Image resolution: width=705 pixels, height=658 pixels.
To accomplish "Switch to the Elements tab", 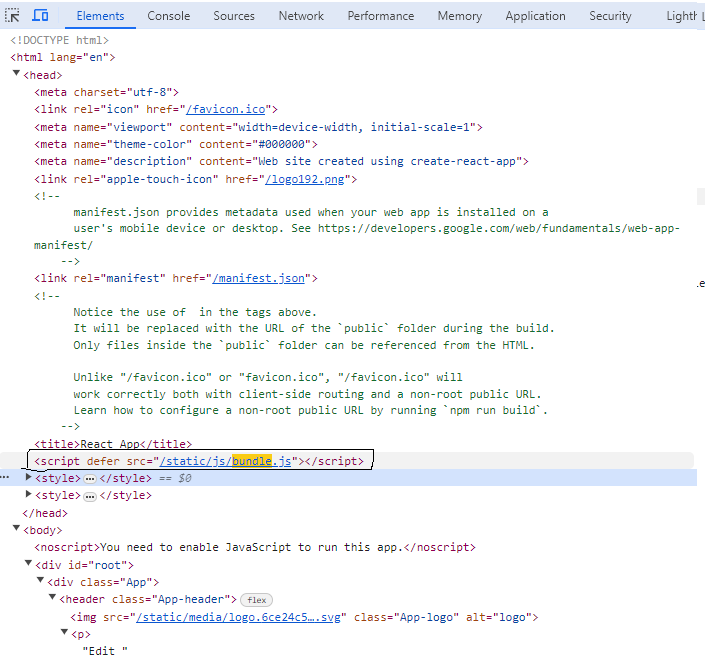I will click(100, 16).
